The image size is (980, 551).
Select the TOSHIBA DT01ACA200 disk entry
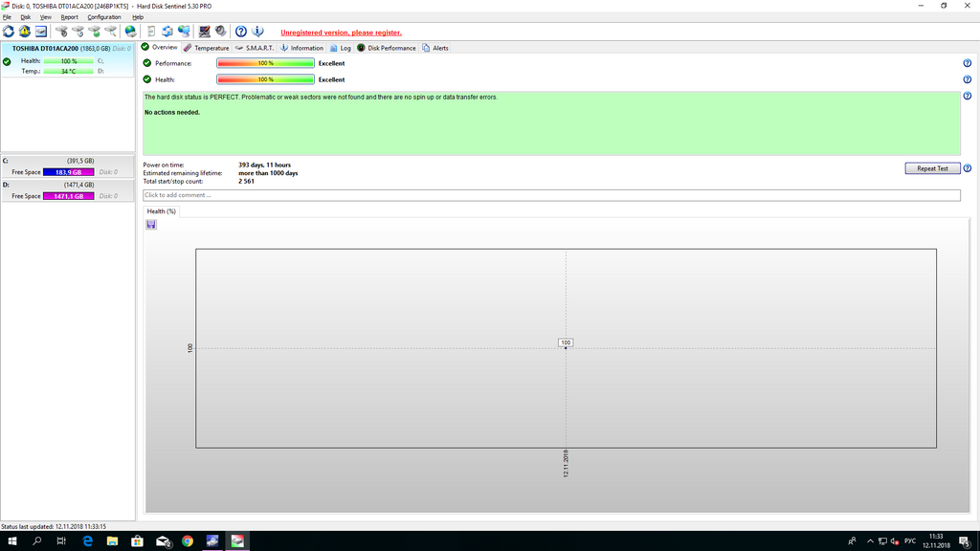click(x=68, y=60)
